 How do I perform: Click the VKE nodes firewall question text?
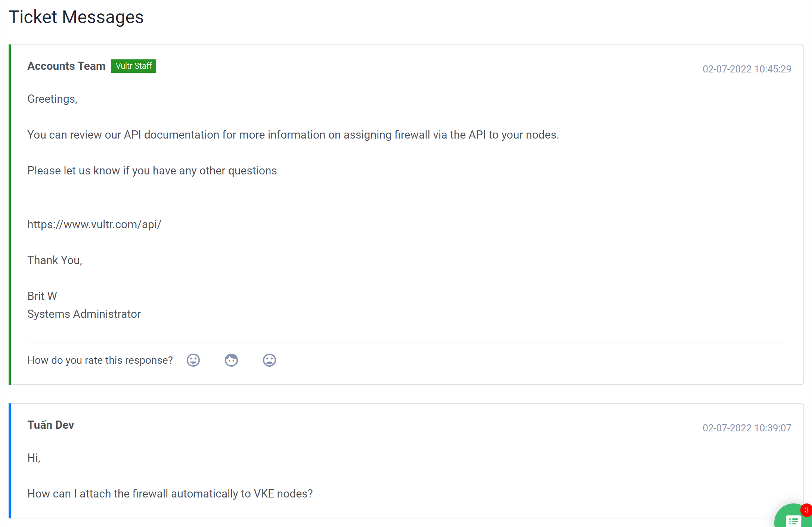click(170, 494)
